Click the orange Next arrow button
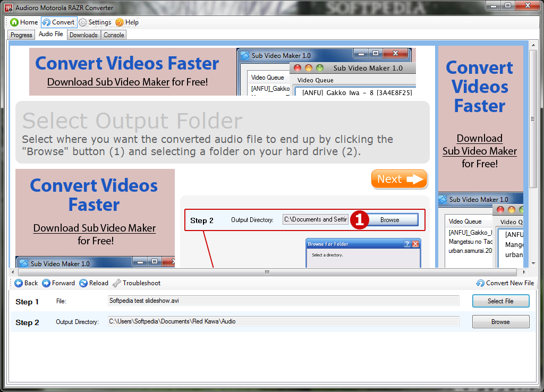544x392 pixels. [399, 179]
